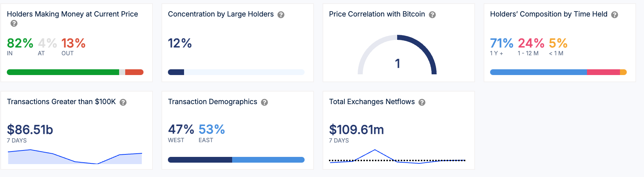Click the $109.61m netflows value
Image resolution: width=644 pixels, height=177 pixels.
[356, 130]
